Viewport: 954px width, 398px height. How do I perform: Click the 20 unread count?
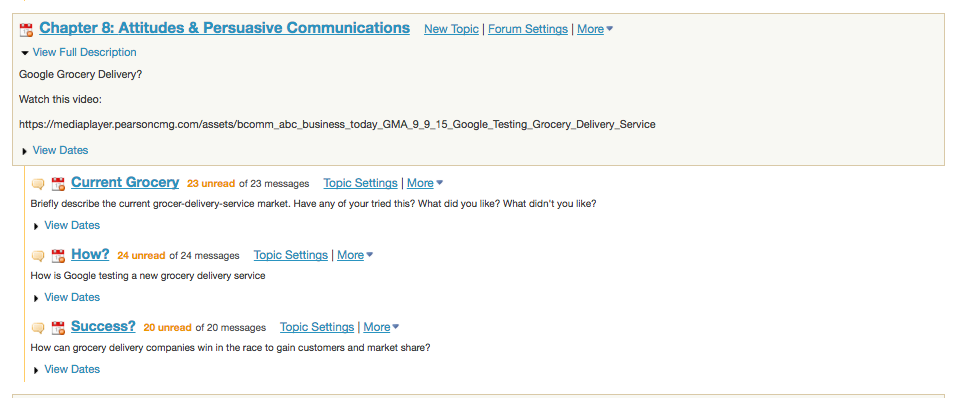pos(167,327)
